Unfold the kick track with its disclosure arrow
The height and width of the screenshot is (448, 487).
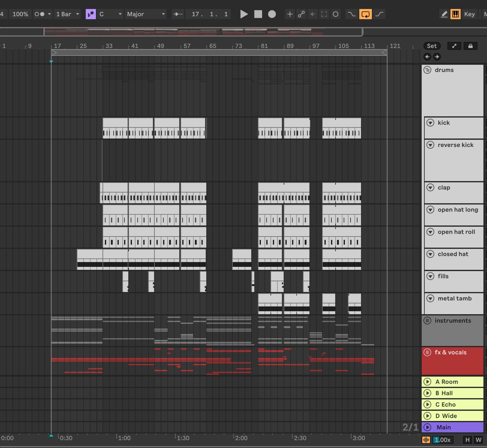[x=430, y=123]
